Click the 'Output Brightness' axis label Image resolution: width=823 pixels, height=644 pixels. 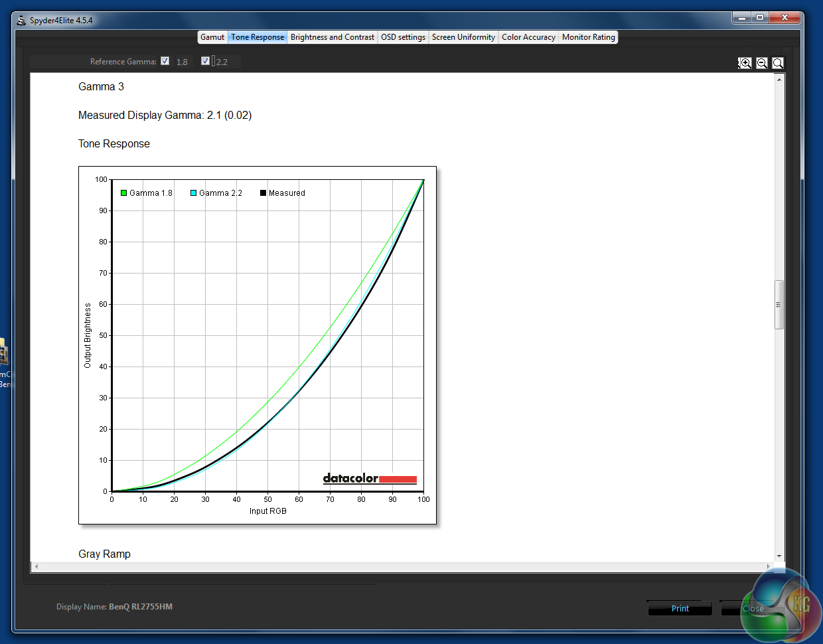(88, 335)
